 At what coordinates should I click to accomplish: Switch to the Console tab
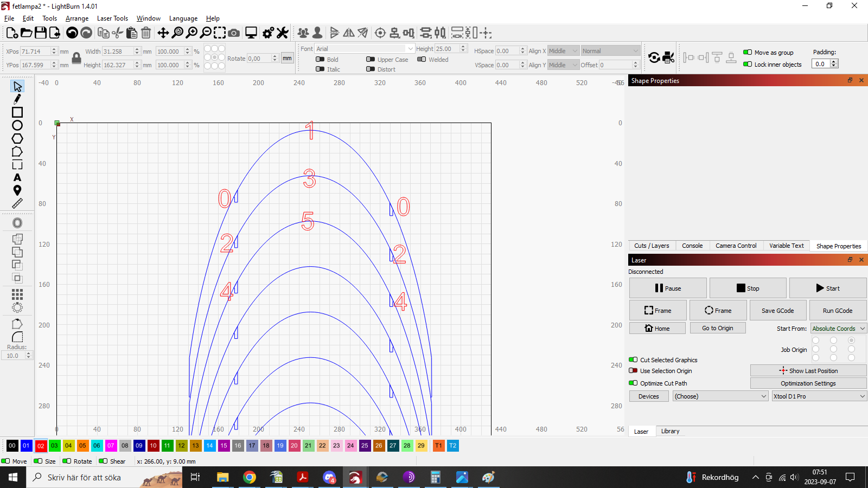pos(692,246)
